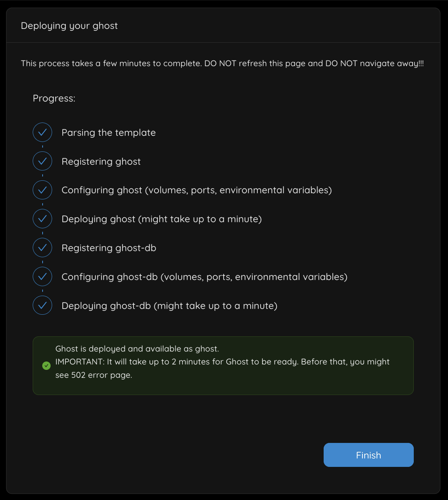This screenshot has height=500, width=448.
Task: Click the Deploying ghost-db step checkmark
Action: click(x=42, y=306)
